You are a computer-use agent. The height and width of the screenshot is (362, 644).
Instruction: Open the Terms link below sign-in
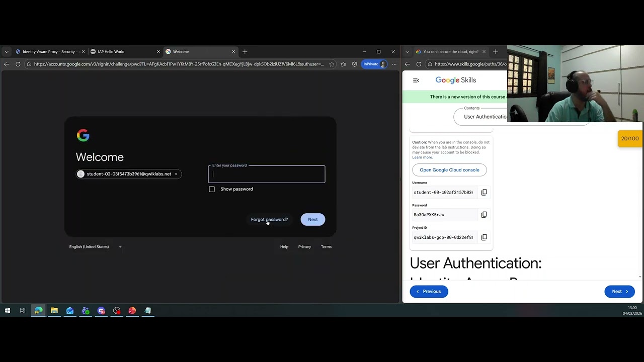pyautogui.click(x=326, y=247)
